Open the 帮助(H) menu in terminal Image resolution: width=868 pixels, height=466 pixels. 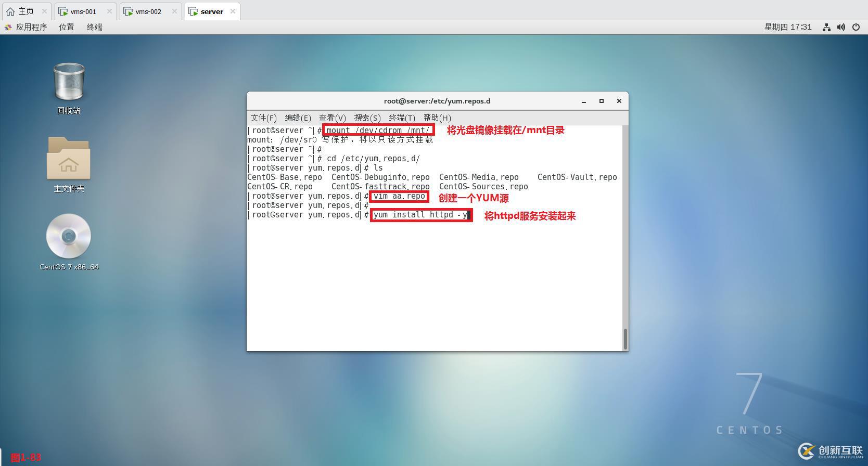[x=437, y=118]
